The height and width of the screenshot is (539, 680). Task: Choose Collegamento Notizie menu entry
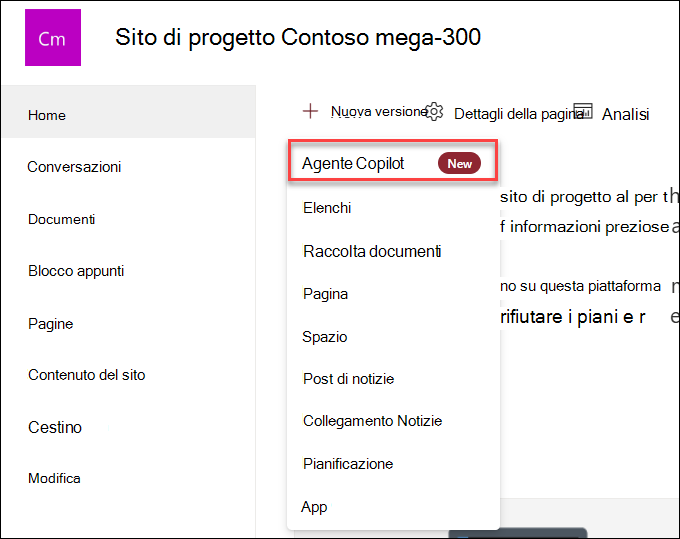coord(373,421)
